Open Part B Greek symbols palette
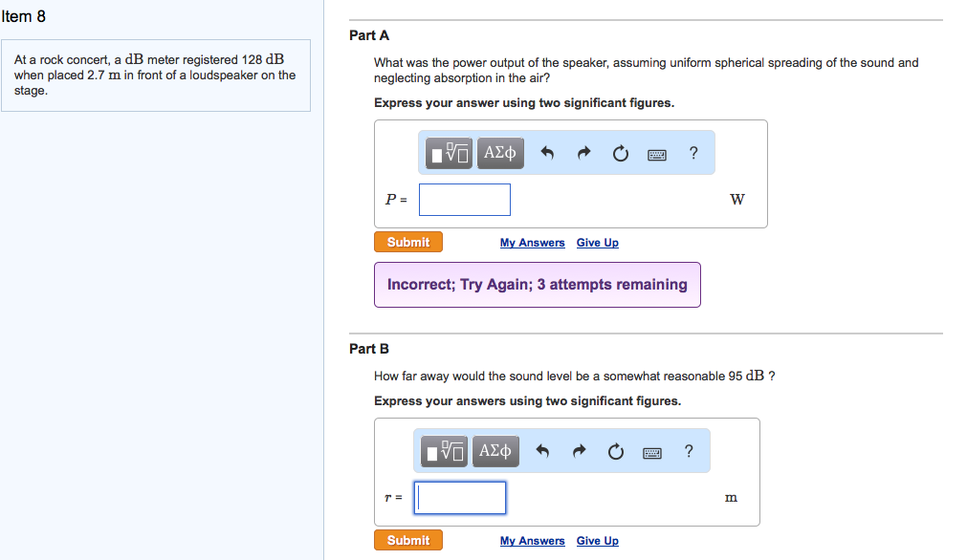This screenshot has width=967, height=560. [495, 451]
